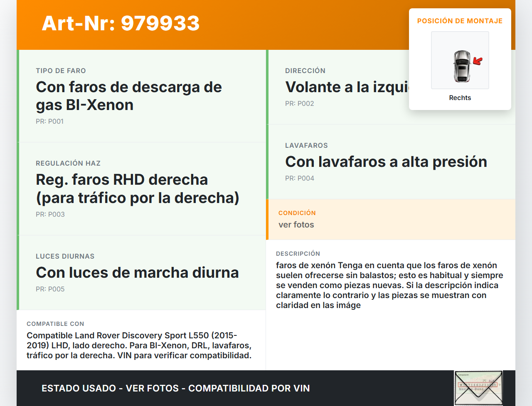Viewport: 532px width, 406px height.
Task: Click 'Con luces de marcha diurna'
Action: tap(137, 272)
